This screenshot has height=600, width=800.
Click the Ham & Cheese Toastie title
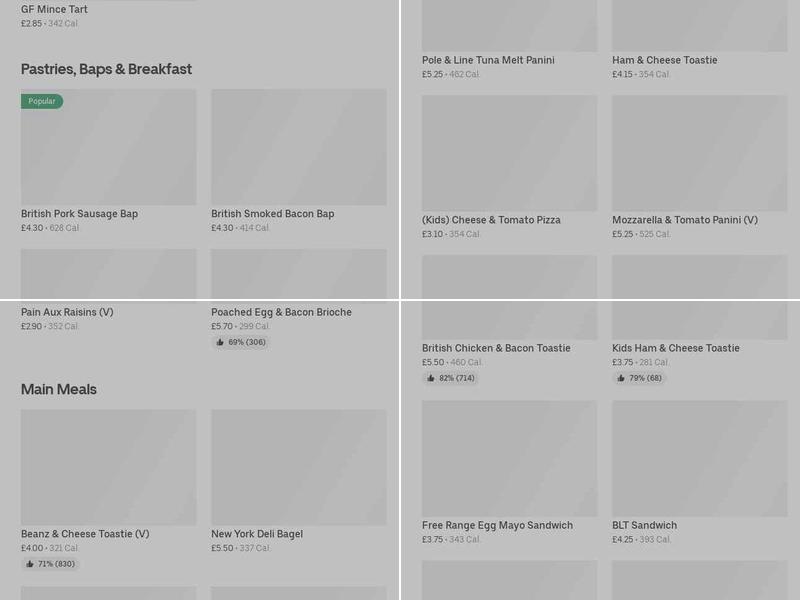[665, 60]
